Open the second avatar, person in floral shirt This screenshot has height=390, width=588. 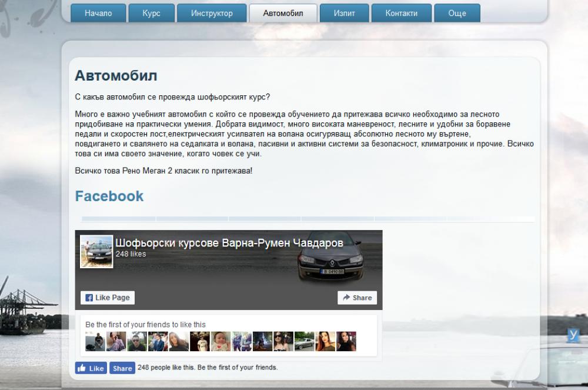[116, 341]
